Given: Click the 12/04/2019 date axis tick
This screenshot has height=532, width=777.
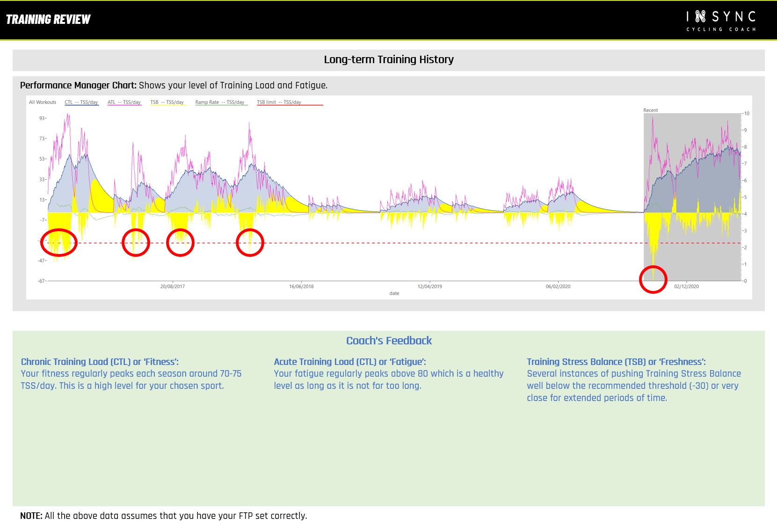Looking at the screenshot, I should coord(430,286).
